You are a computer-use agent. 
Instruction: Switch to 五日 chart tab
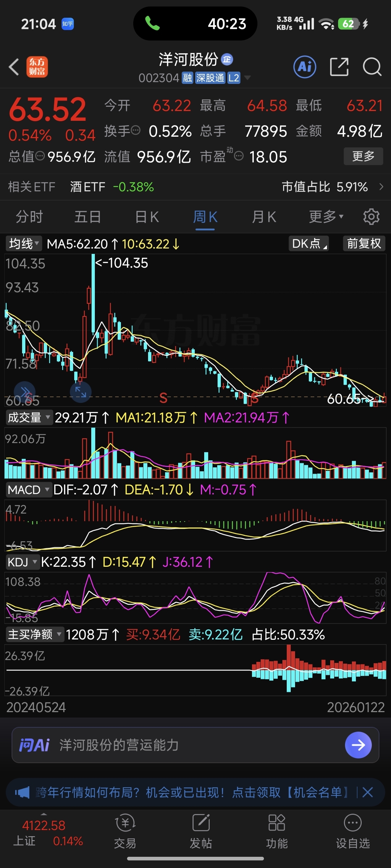click(x=88, y=217)
